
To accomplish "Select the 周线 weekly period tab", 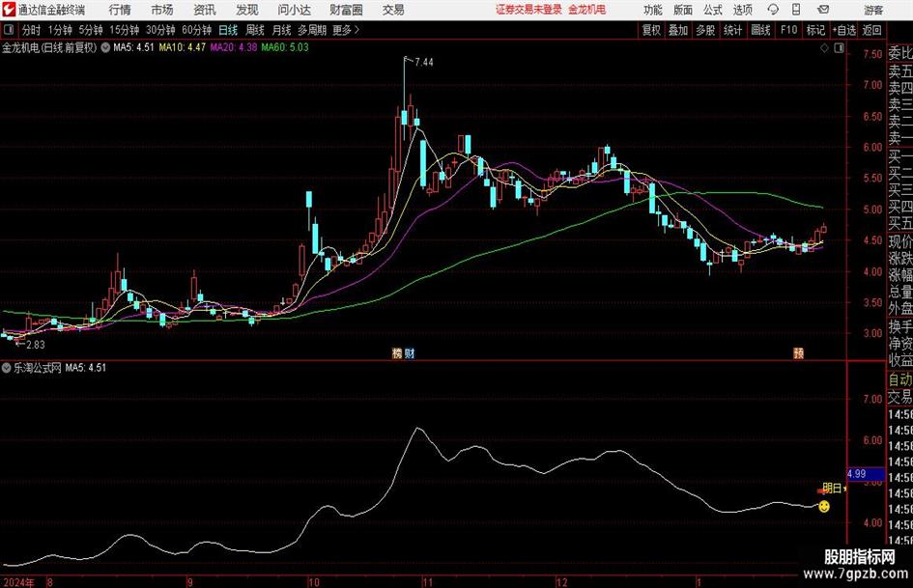I will (255, 30).
